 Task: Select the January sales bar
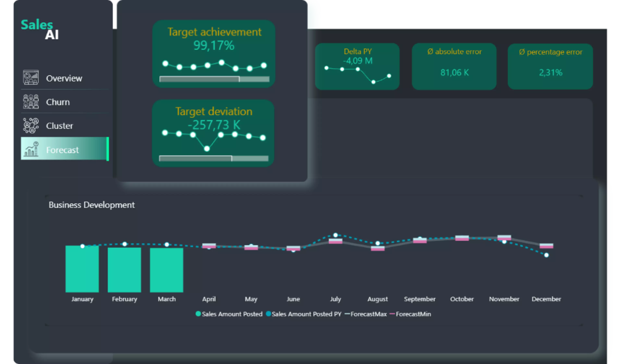pos(82,269)
